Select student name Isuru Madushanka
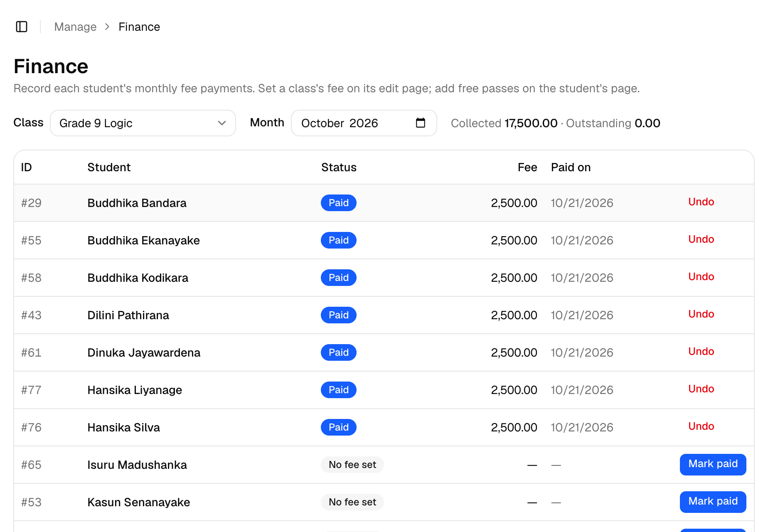This screenshot has width=768, height=532. (x=137, y=465)
